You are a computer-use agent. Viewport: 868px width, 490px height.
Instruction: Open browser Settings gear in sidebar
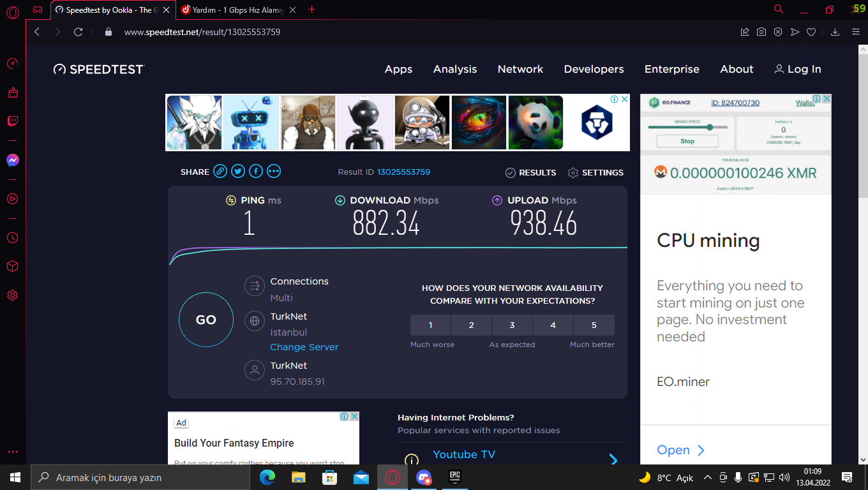click(x=13, y=295)
